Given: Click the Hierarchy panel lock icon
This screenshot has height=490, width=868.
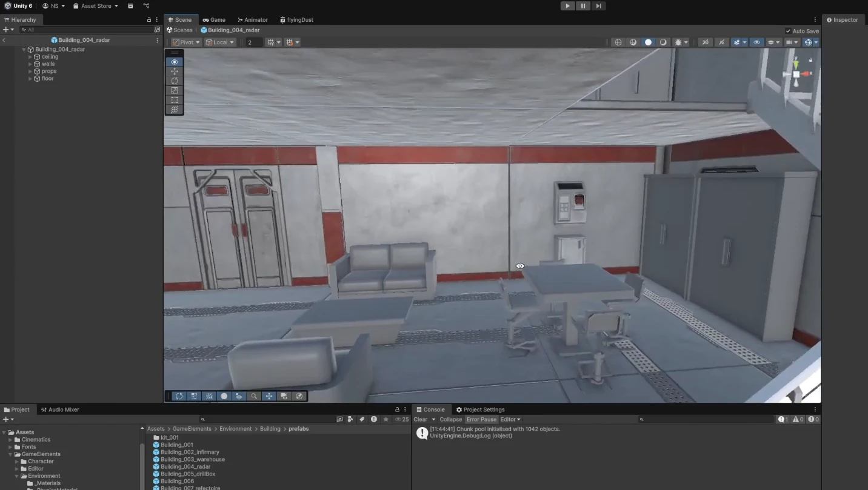Looking at the screenshot, I should [149, 20].
